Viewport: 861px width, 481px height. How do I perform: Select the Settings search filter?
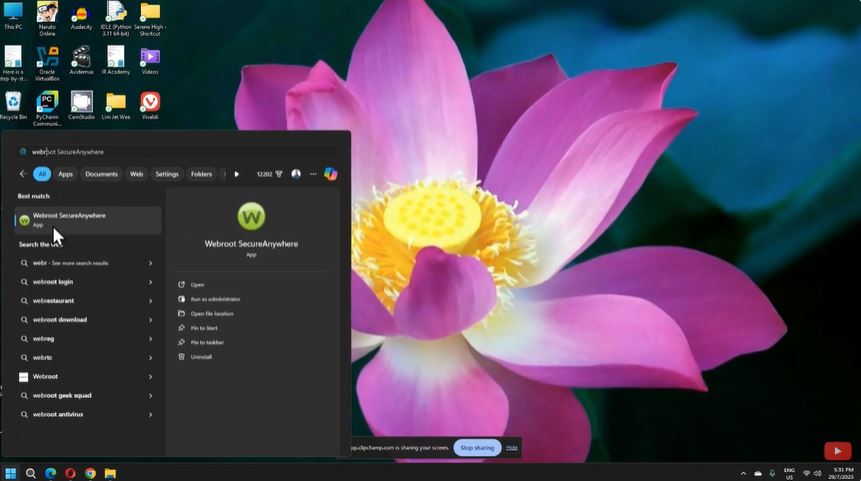tap(167, 174)
